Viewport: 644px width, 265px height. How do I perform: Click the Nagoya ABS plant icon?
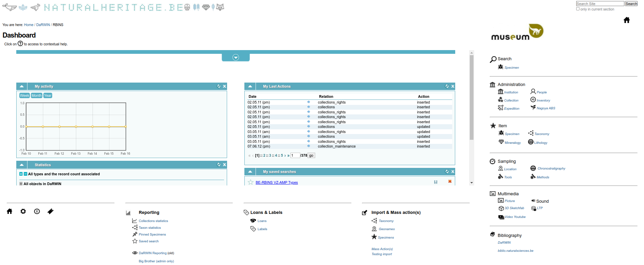click(x=533, y=108)
